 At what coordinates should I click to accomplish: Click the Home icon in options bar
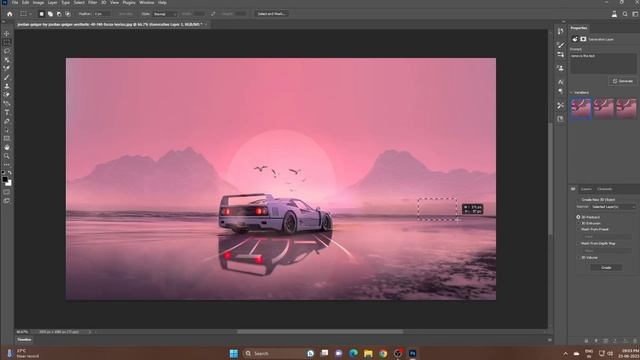(10, 14)
